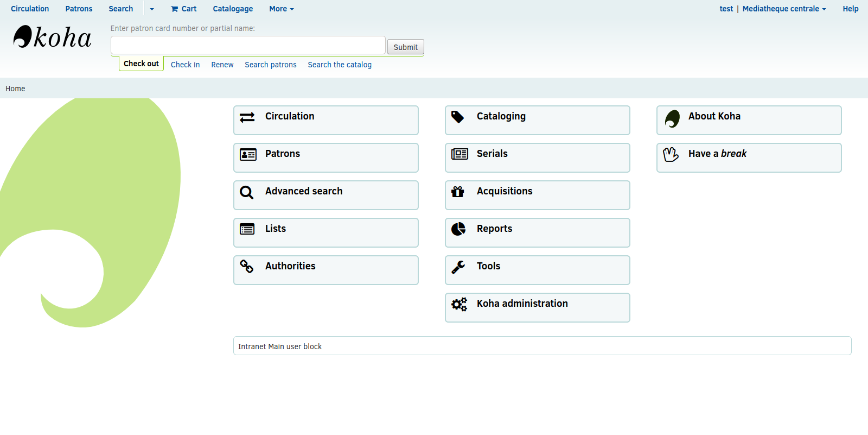Image resolution: width=868 pixels, height=435 pixels.
Task: Click the Patrons ID card icon
Action: click(x=248, y=155)
